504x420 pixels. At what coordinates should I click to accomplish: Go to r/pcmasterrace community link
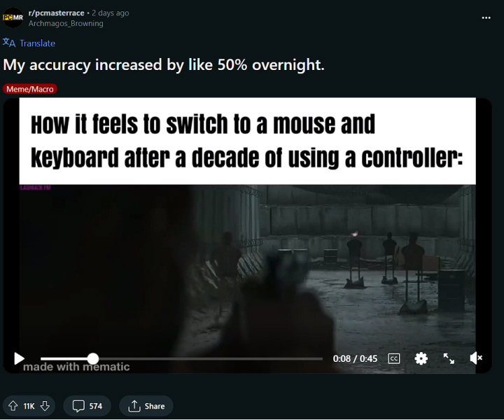click(56, 13)
